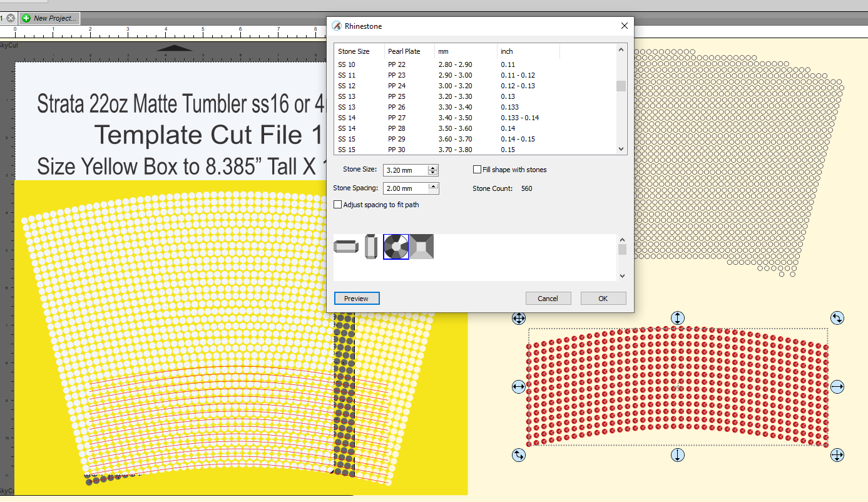The height and width of the screenshot is (502, 868).
Task: Close the Rhinestone dialog
Action: point(624,26)
